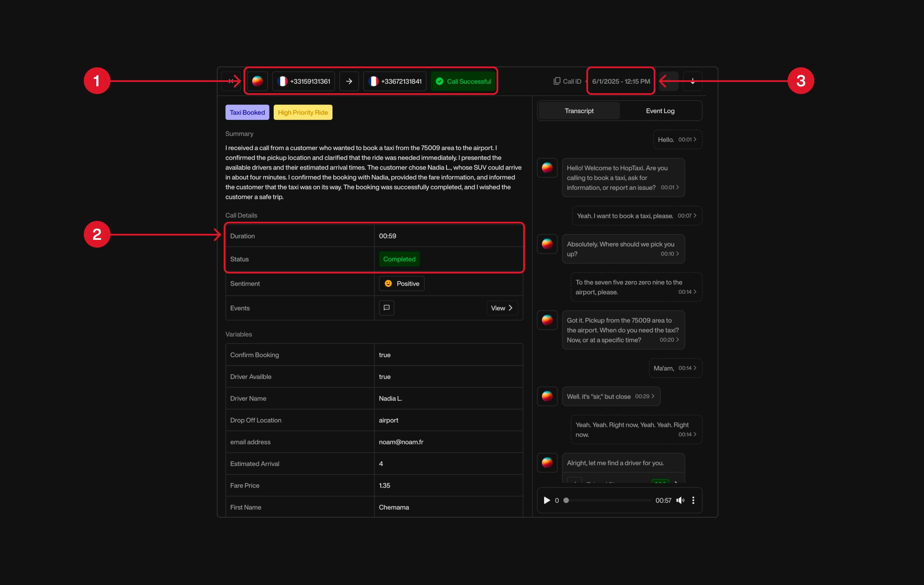924x585 pixels.
Task: Click the French flag next to +33159131361
Action: point(283,81)
